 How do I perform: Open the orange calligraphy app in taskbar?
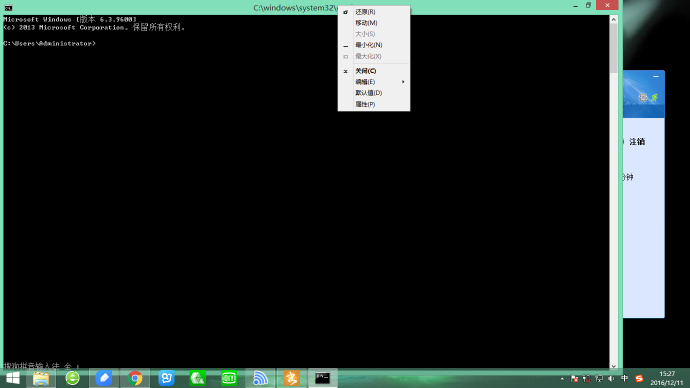pyautogui.click(x=291, y=378)
